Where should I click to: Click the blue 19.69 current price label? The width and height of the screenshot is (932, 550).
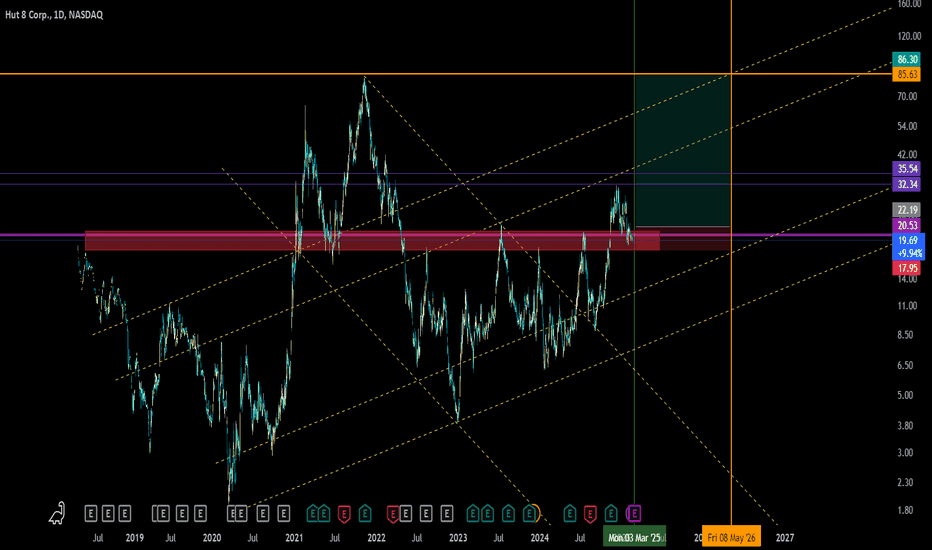click(908, 240)
